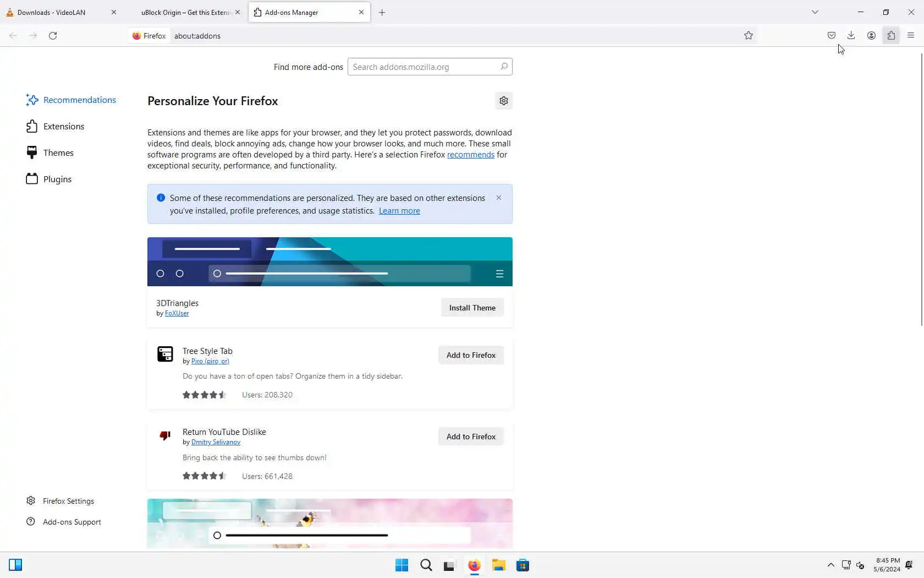The image size is (924, 578).
Task: Open Microsoft Store from the taskbar
Action: pyautogui.click(x=522, y=565)
